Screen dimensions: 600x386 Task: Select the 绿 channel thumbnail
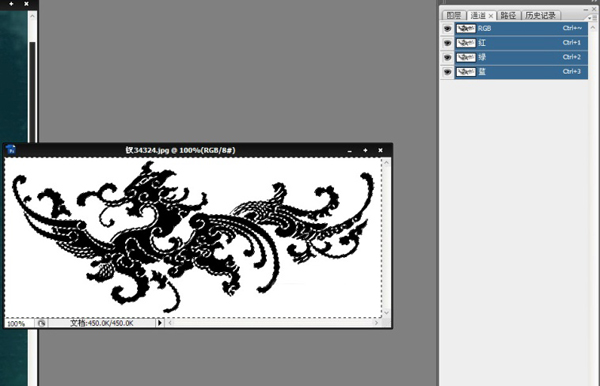point(466,58)
